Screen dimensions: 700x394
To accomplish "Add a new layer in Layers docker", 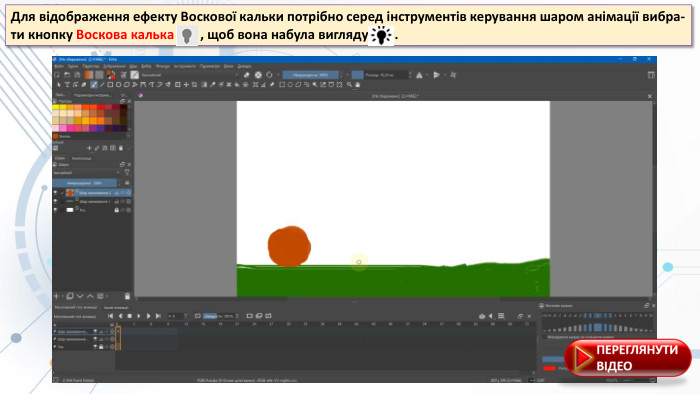I will tap(57, 296).
